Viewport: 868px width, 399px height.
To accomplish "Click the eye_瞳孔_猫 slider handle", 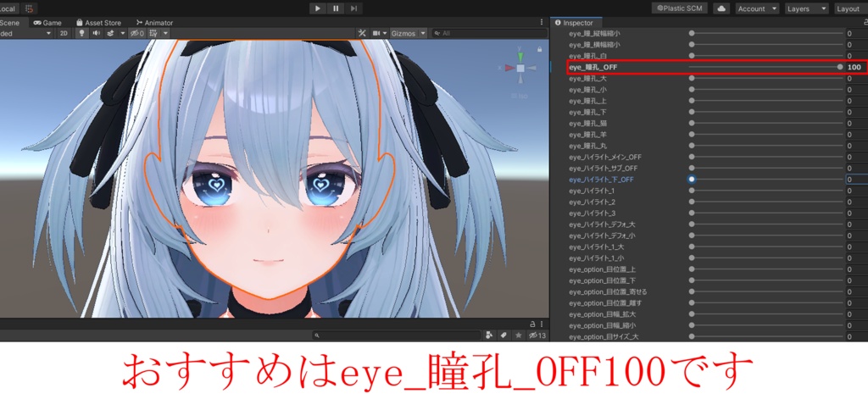I will click(692, 123).
